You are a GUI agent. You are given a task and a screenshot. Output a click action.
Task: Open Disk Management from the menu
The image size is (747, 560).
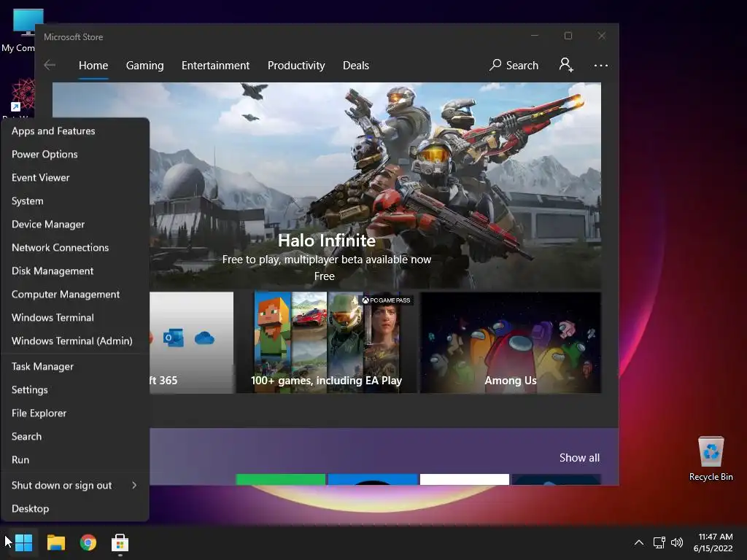(75, 271)
